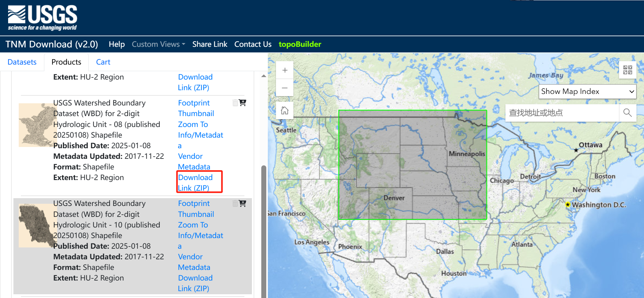The width and height of the screenshot is (644, 298).
Task: Click the Ottawa star on the map
Action: click(576, 150)
